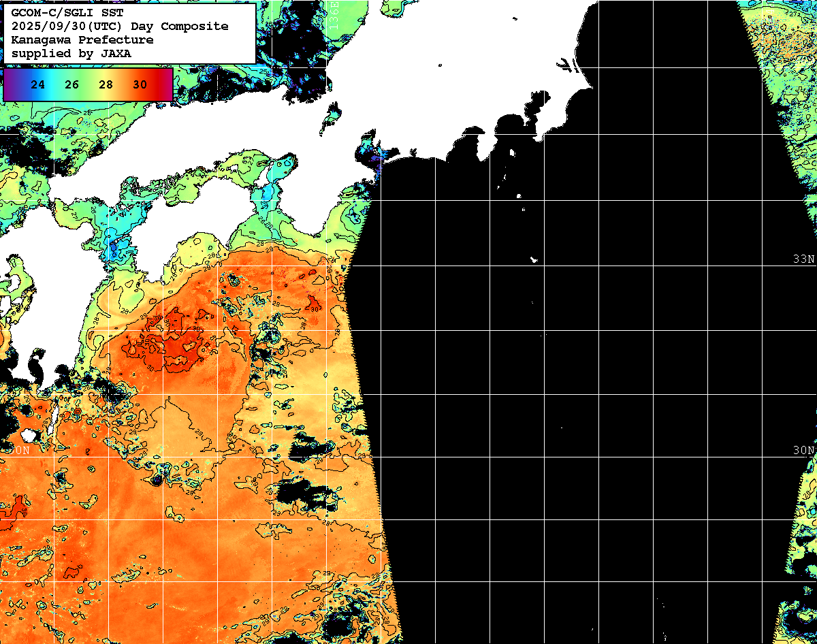
Task: Click the "Kanagawa Prefecture" text
Action: [x=82, y=39]
